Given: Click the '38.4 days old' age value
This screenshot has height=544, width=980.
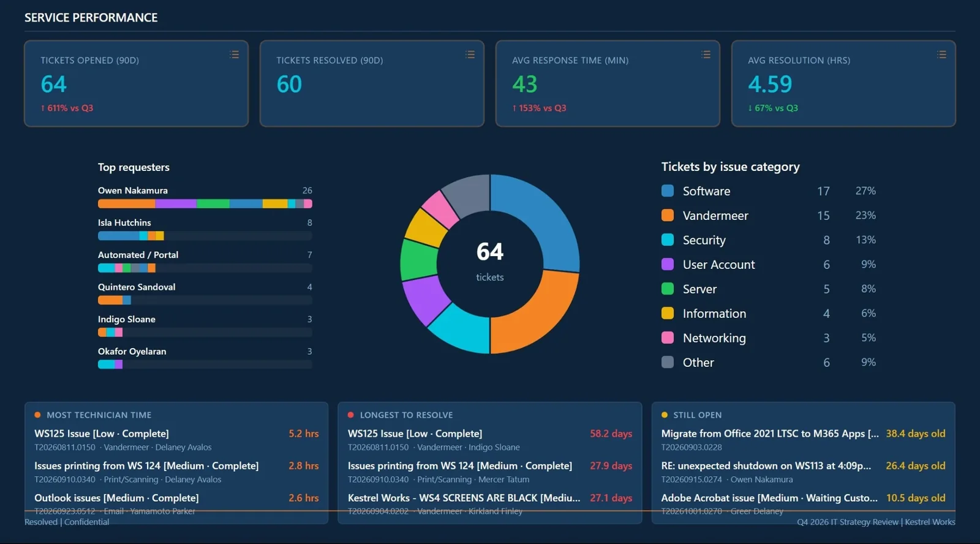Looking at the screenshot, I should [916, 433].
